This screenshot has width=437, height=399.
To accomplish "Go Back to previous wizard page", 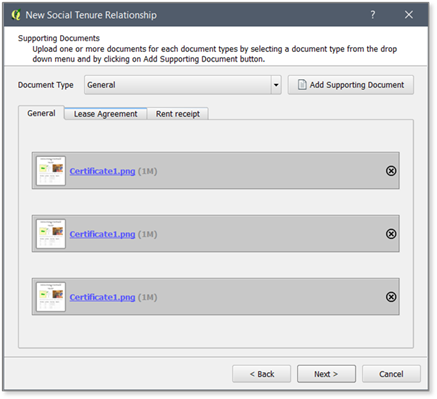I will click(262, 374).
